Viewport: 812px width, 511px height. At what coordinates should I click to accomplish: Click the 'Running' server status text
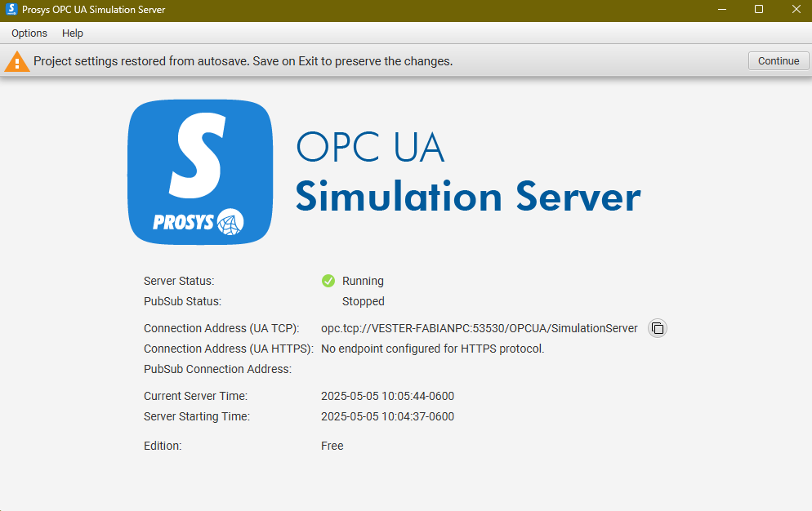363,281
